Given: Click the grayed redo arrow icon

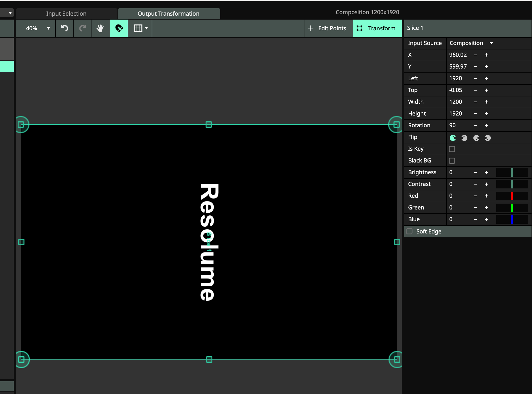Looking at the screenshot, I should pyautogui.click(x=83, y=28).
